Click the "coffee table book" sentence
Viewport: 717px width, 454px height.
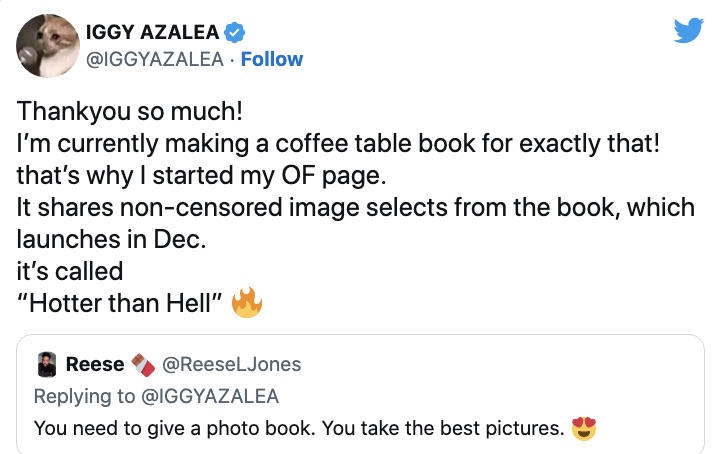(339, 143)
